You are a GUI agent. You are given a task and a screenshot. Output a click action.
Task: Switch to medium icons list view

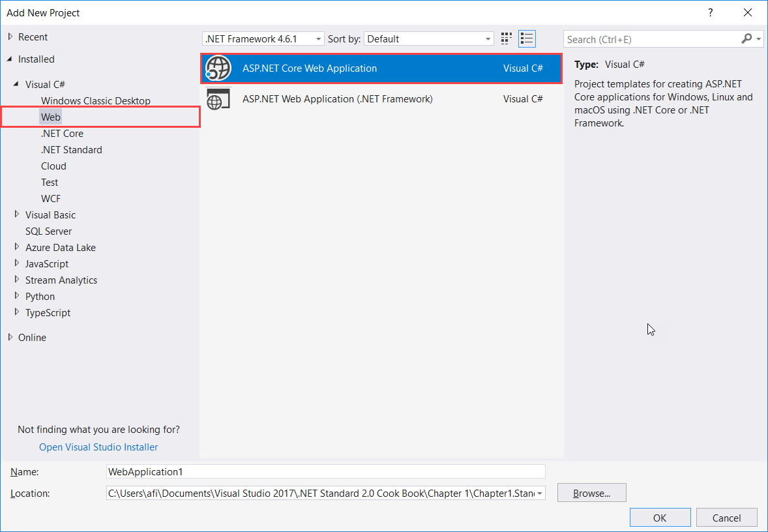(x=527, y=38)
